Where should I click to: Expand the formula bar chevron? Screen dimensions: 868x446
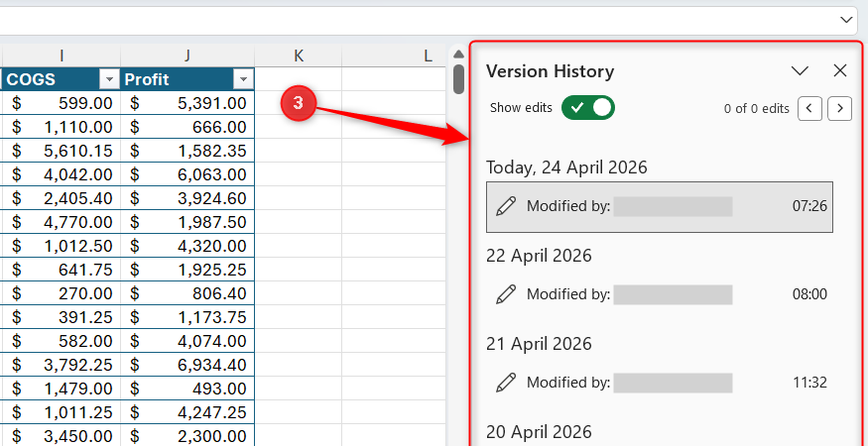coord(846,21)
